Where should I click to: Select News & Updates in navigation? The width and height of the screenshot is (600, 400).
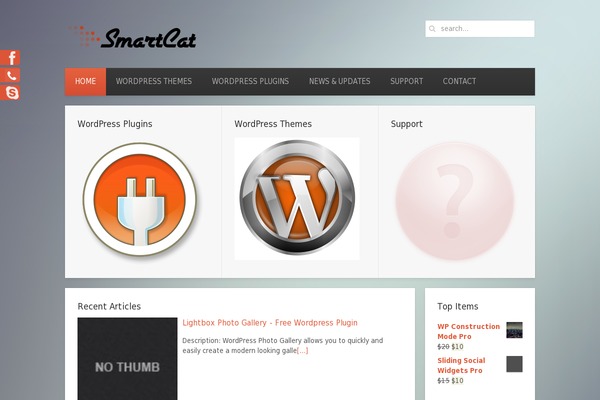(x=340, y=82)
